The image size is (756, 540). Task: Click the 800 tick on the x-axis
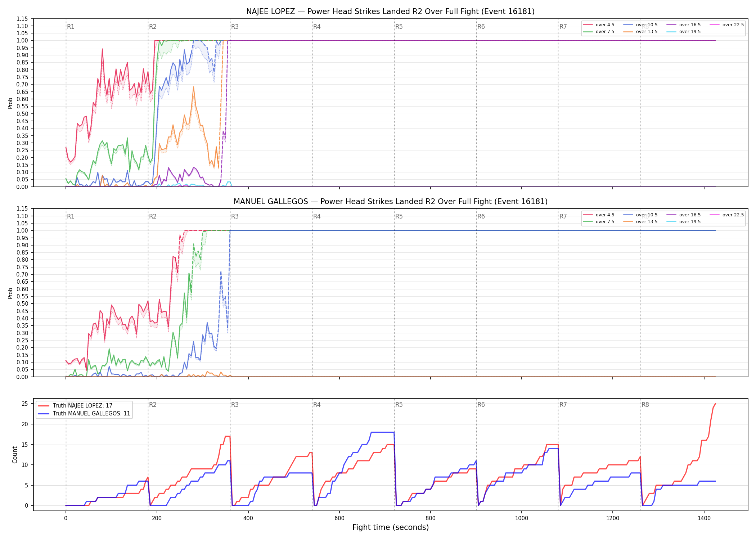click(x=431, y=518)
